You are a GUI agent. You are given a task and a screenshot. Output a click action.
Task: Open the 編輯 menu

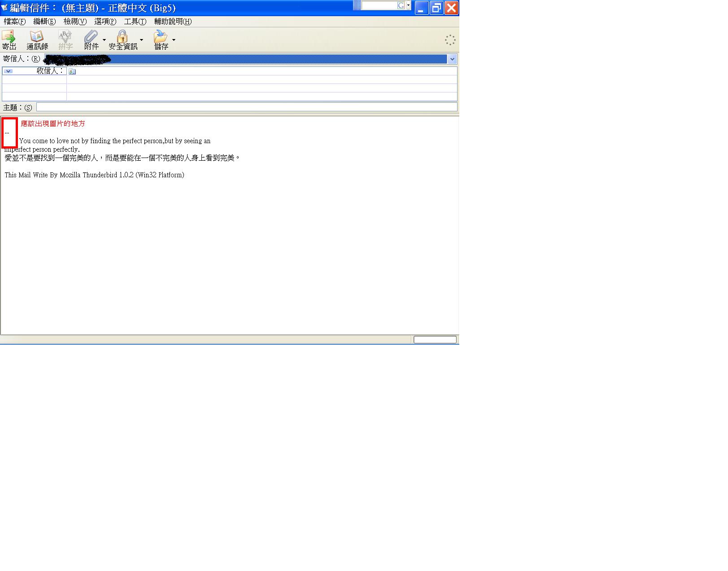click(x=44, y=22)
